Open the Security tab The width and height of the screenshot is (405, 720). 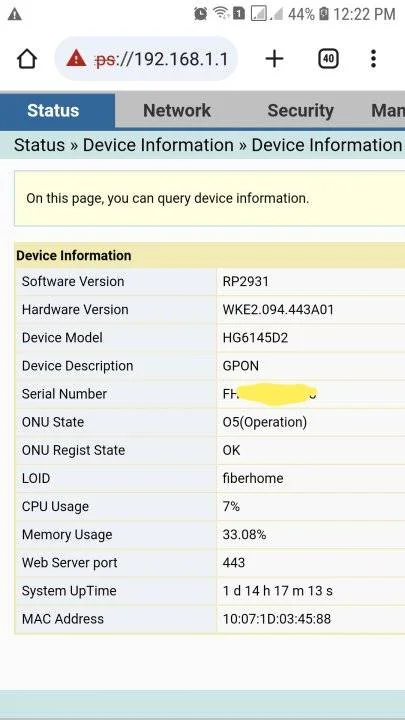coord(300,111)
